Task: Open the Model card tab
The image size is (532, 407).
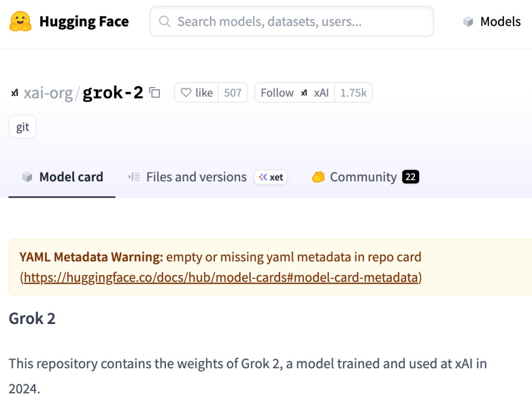Action: (71, 177)
